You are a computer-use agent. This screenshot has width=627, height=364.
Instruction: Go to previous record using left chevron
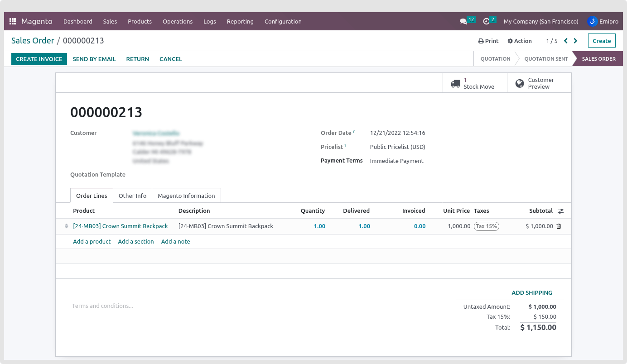pyautogui.click(x=566, y=41)
